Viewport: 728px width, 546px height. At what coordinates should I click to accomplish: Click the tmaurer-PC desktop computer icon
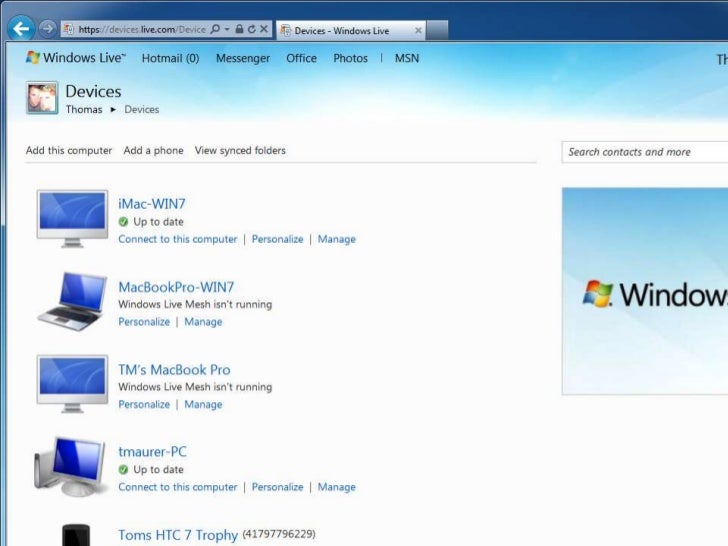pyautogui.click(x=70, y=467)
